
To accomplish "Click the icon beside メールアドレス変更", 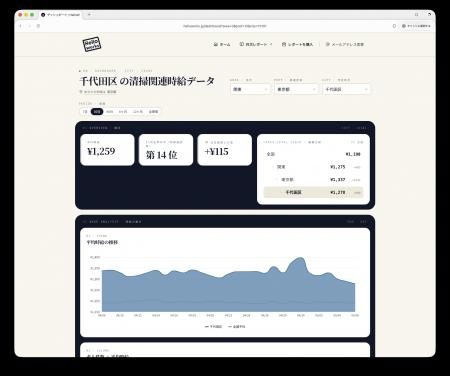I will tap(328, 44).
